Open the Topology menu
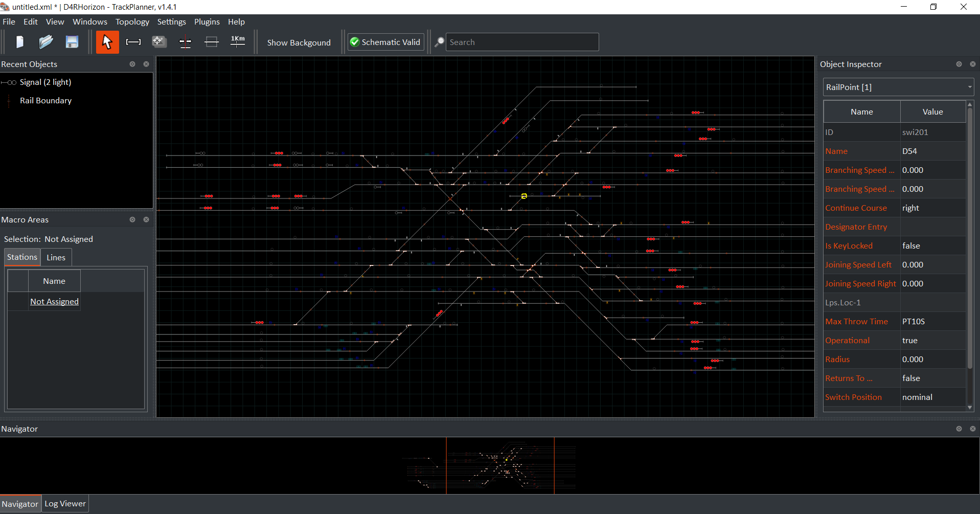The width and height of the screenshot is (980, 514). (x=132, y=21)
